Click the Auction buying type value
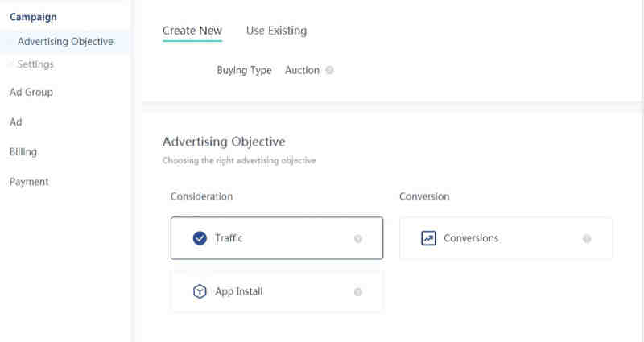This screenshot has width=644, height=342. pyautogui.click(x=303, y=70)
